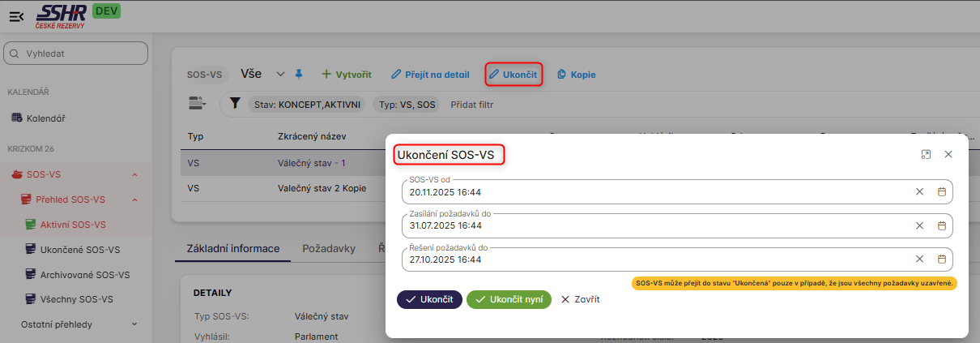Clear the SOS-VS od date value

(x=919, y=192)
